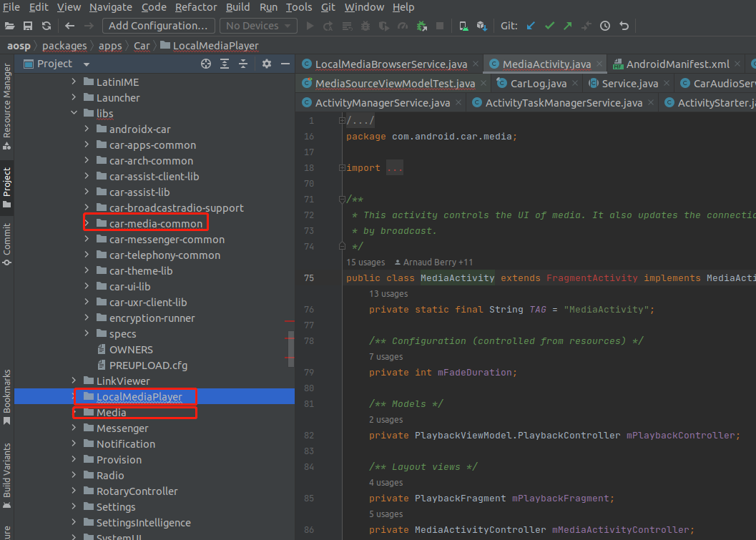Expand the car-media-common folder
This screenshot has height=540, width=756.
pos(87,224)
